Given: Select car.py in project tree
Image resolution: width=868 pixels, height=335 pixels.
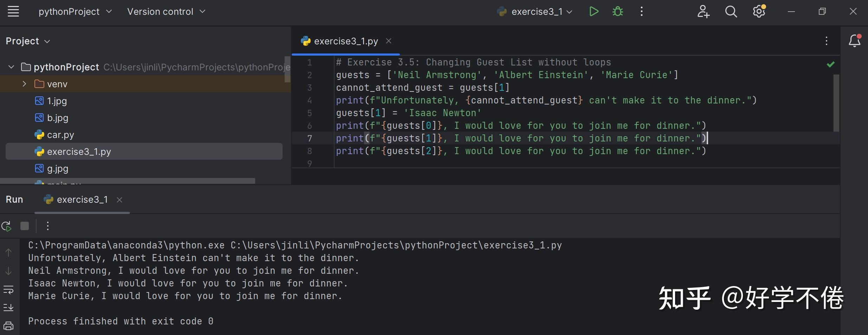Looking at the screenshot, I should tap(60, 135).
